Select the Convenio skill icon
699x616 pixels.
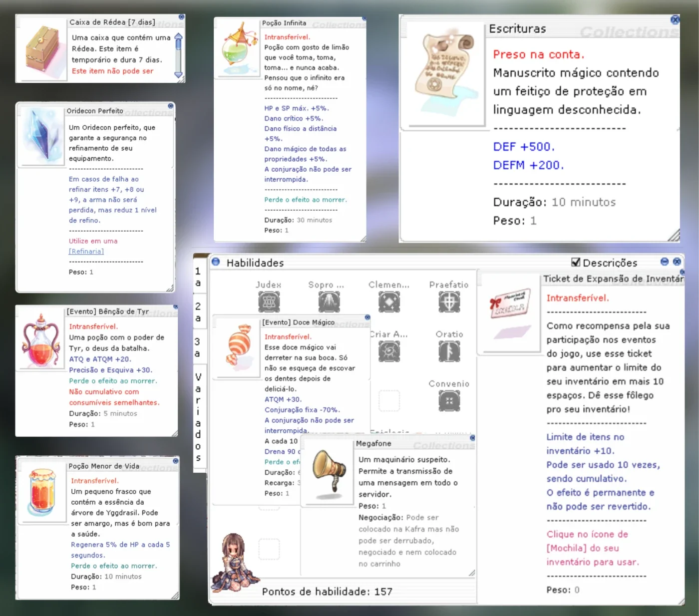[449, 400]
